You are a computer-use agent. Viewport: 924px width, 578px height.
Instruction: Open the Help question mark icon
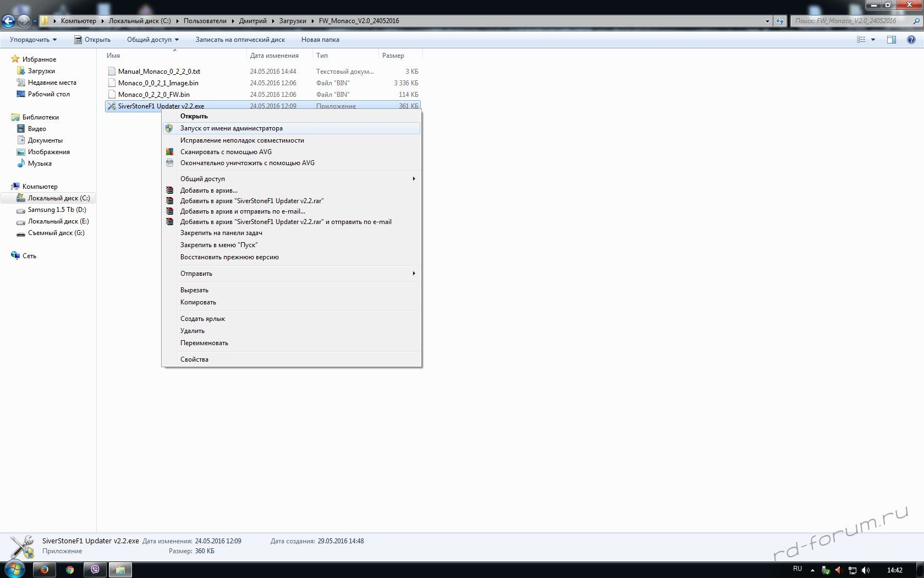[x=911, y=40]
